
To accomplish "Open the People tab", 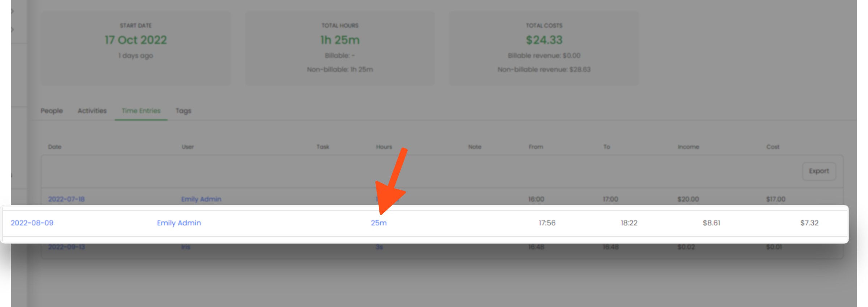I will tap(51, 111).
